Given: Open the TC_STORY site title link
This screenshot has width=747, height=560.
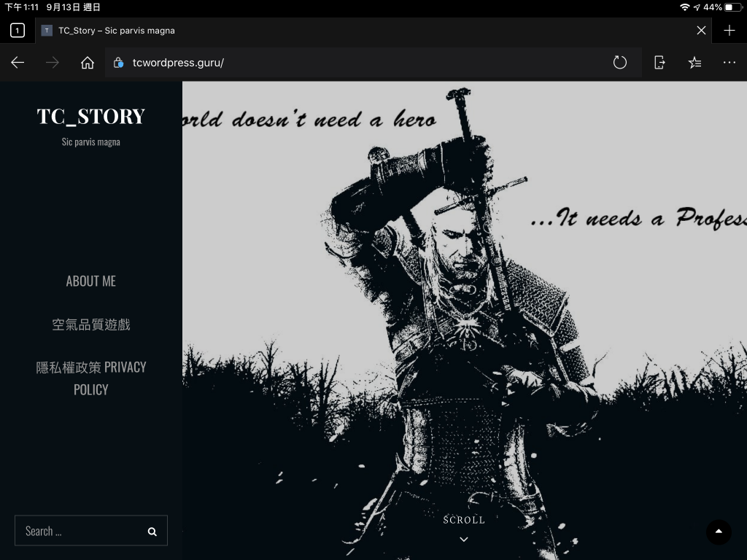Looking at the screenshot, I should [x=91, y=117].
